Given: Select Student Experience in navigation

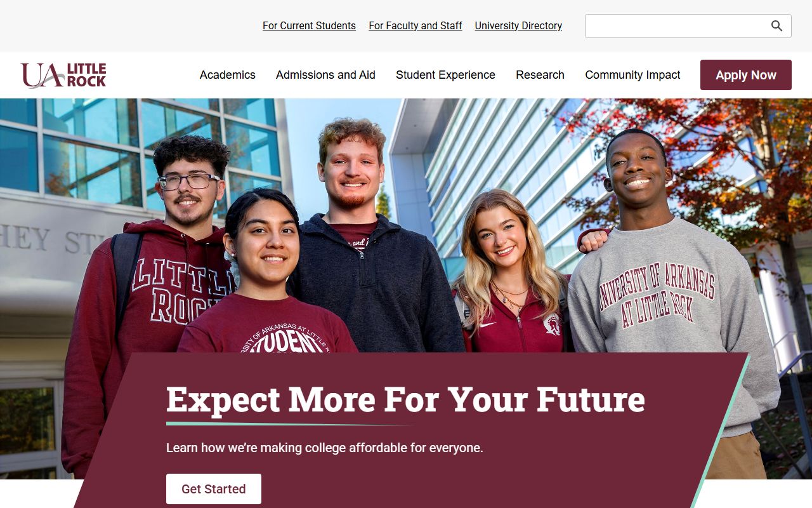Looking at the screenshot, I should 445,75.
